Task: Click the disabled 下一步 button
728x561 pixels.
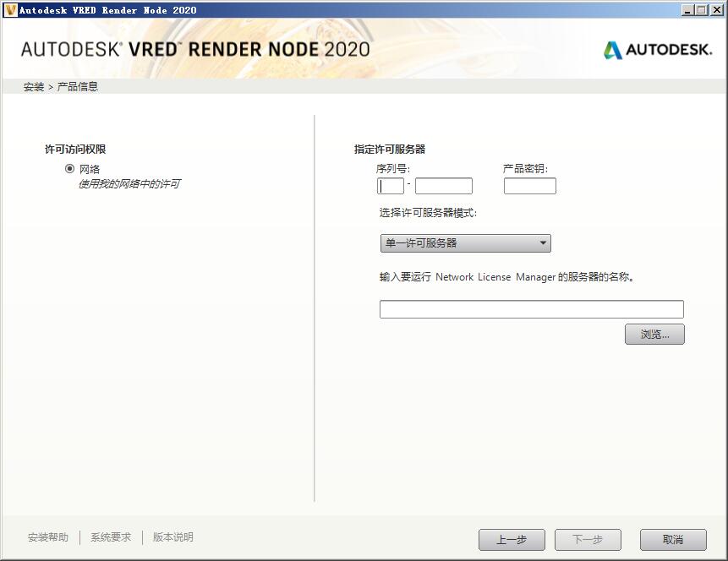Action: [587, 539]
